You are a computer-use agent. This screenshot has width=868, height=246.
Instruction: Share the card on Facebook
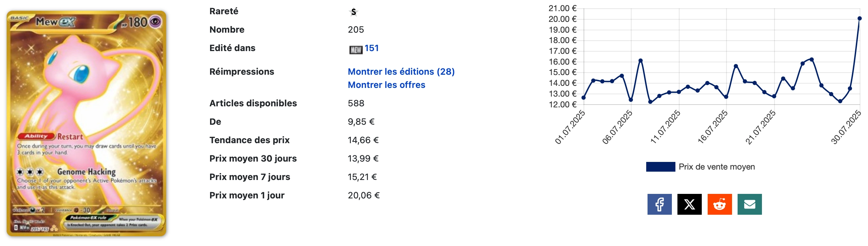pyautogui.click(x=659, y=204)
